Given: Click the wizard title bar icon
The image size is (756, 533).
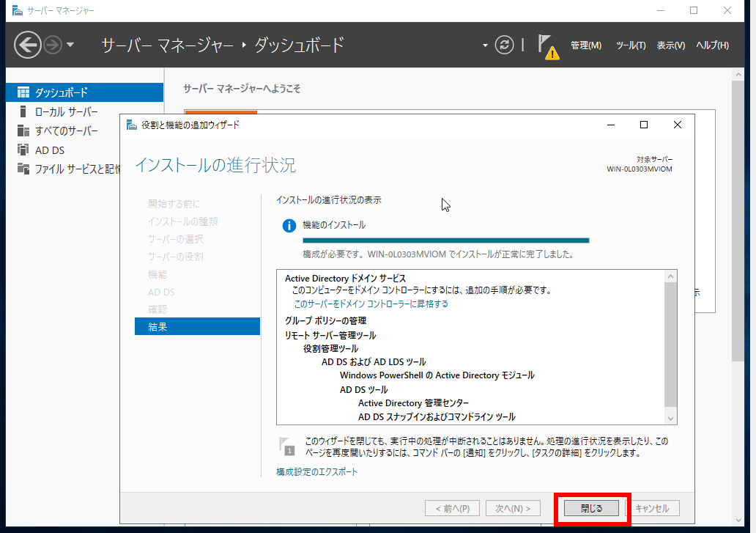Looking at the screenshot, I should point(132,125).
